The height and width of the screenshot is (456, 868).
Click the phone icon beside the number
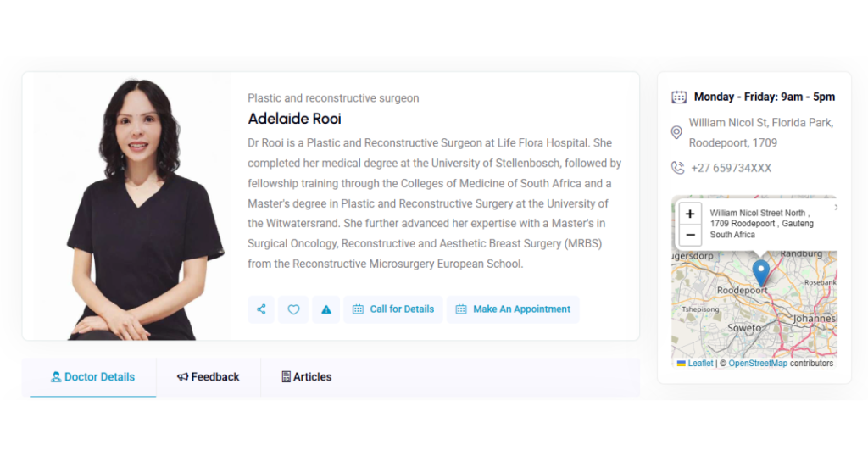point(677,168)
